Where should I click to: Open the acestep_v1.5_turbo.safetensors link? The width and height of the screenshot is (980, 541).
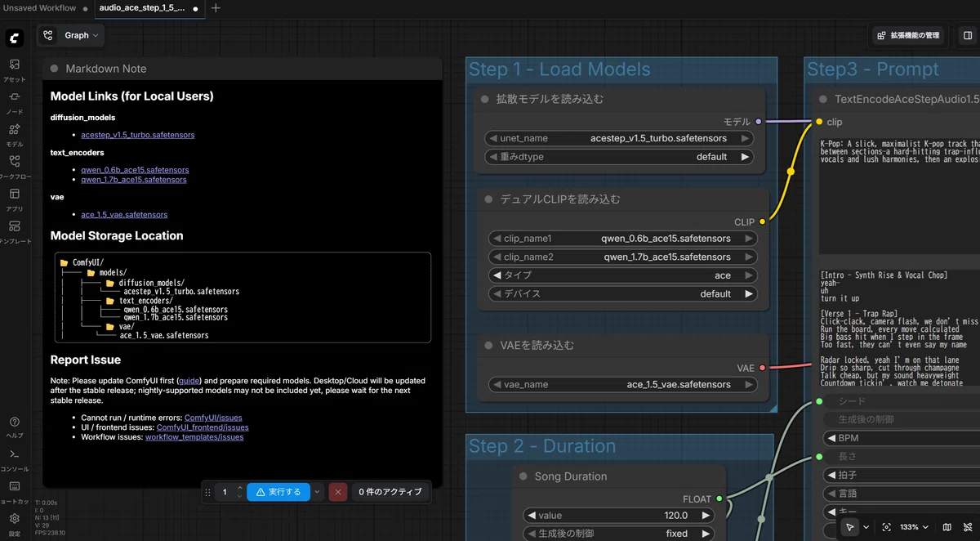(138, 135)
